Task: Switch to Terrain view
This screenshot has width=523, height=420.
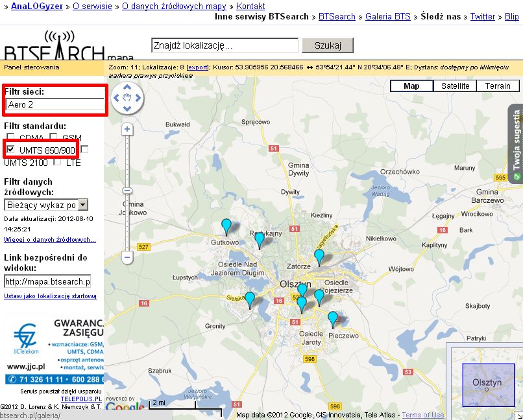Action: coord(498,86)
